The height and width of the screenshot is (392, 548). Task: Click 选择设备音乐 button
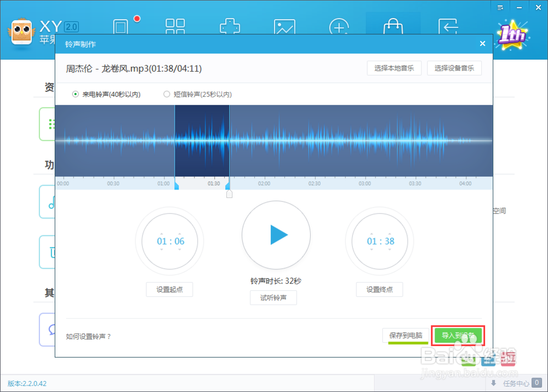click(x=454, y=68)
